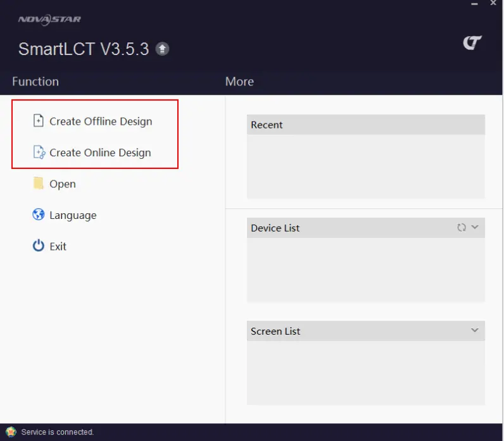Click the Exit power icon
The image size is (504, 441).
39,246
